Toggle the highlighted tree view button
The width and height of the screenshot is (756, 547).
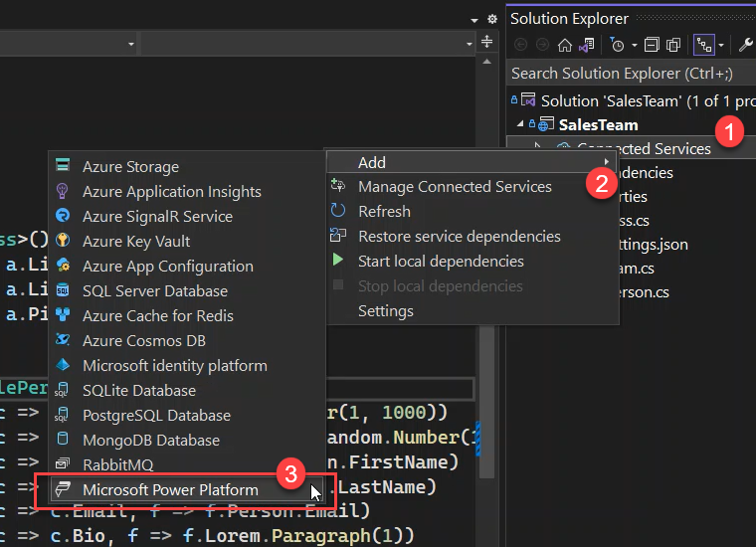coord(704,45)
